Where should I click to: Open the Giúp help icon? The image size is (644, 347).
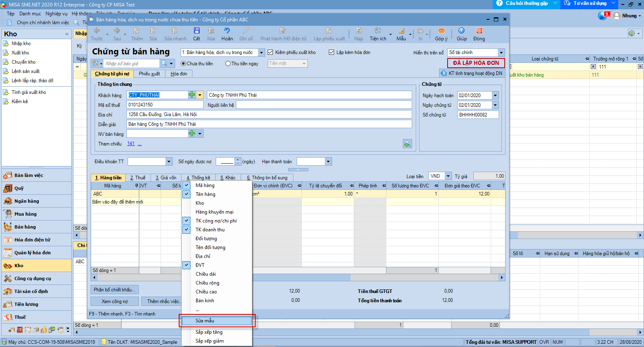point(462,31)
